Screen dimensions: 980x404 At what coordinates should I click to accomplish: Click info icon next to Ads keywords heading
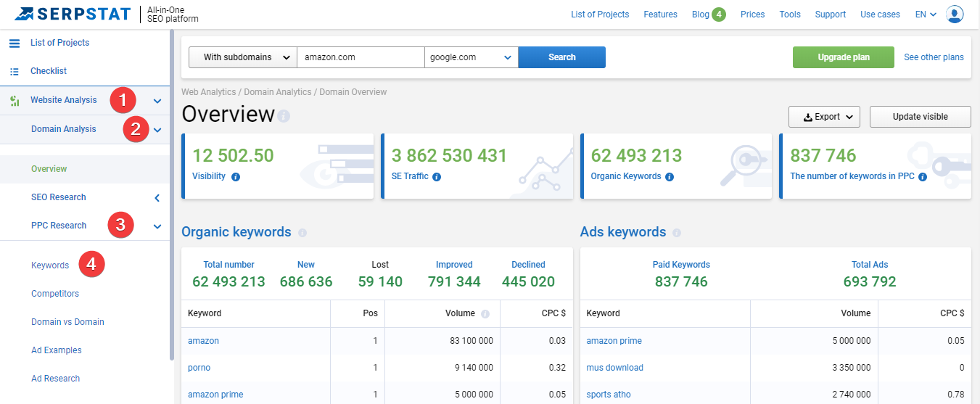677,233
